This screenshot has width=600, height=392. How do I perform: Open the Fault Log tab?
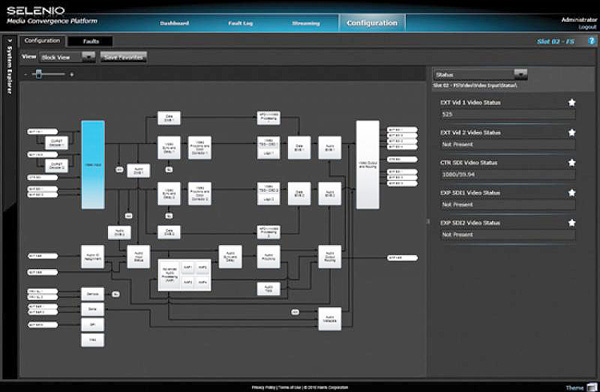[x=240, y=23]
